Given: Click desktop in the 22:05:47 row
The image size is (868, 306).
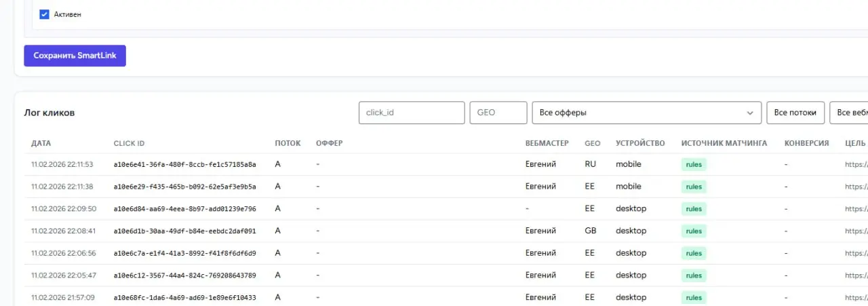Looking at the screenshot, I should (631, 275).
